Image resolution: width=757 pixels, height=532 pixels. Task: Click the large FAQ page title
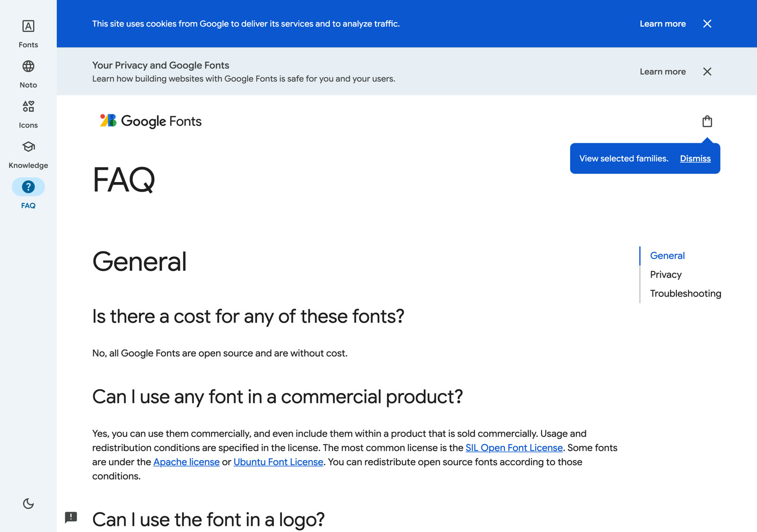coord(124,180)
